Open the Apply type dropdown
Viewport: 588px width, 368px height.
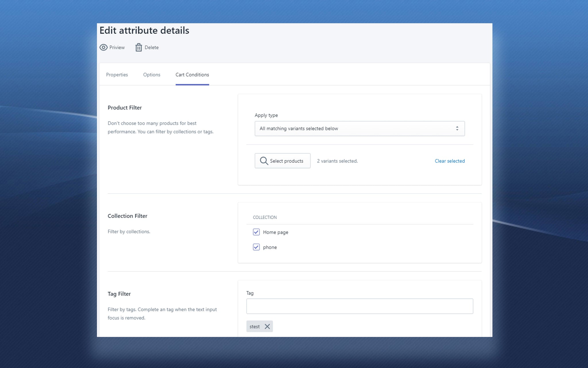359,129
